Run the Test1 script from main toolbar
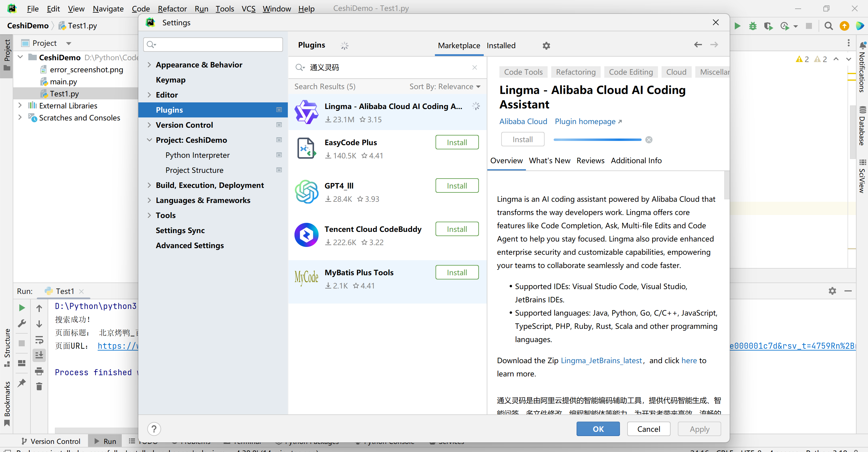 coord(737,26)
